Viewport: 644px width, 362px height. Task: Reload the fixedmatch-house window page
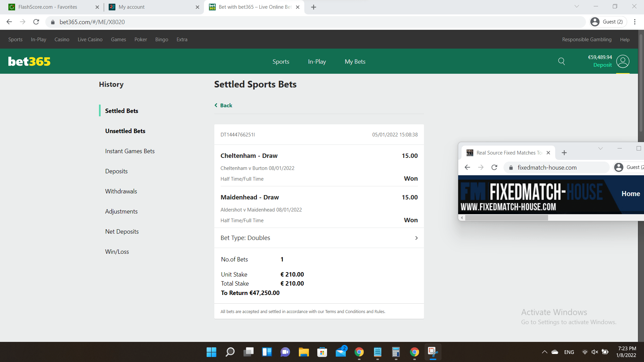494,167
